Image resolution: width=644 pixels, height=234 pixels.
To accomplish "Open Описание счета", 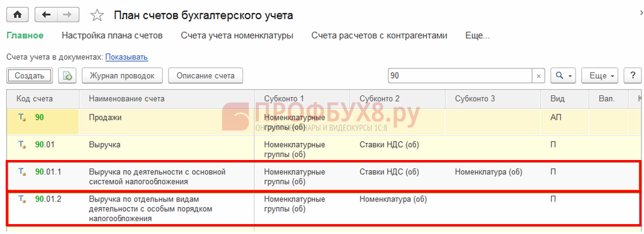I will [206, 76].
